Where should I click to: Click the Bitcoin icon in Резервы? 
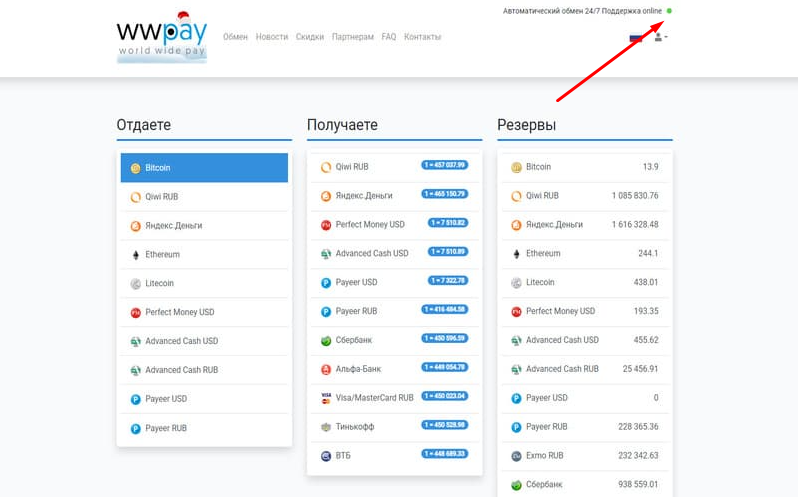pyautogui.click(x=516, y=167)
